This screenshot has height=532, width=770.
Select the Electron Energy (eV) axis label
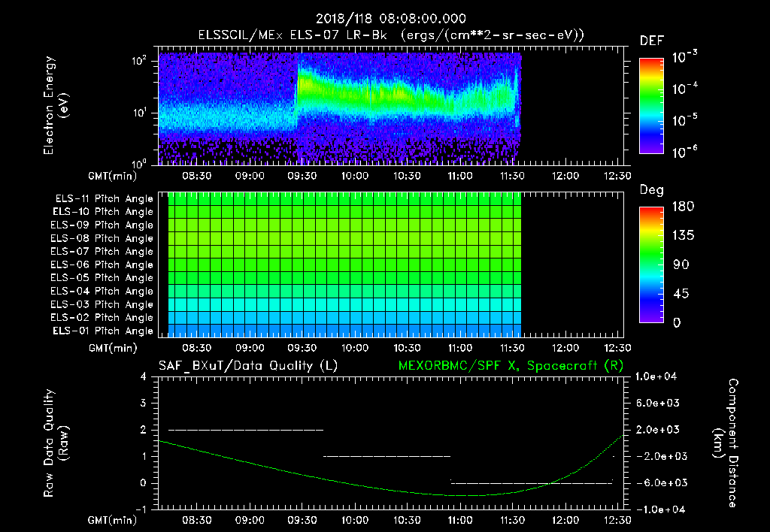(x=56, y=105)
